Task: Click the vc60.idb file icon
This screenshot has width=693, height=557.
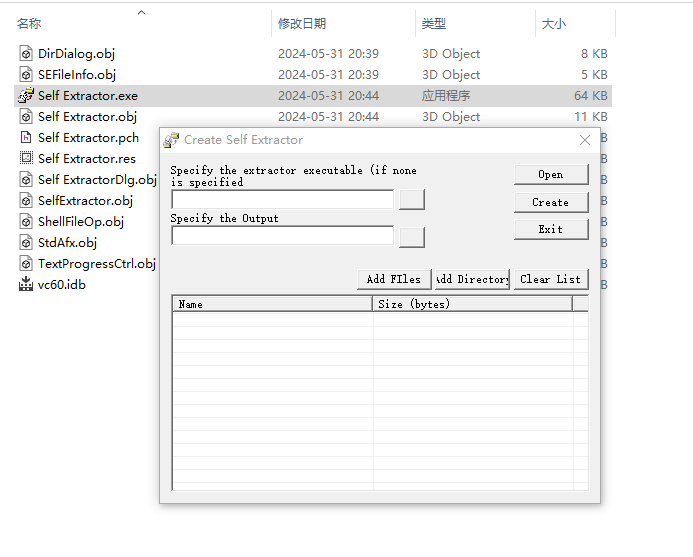Action: pyautogui.click(x=26, y=284)
